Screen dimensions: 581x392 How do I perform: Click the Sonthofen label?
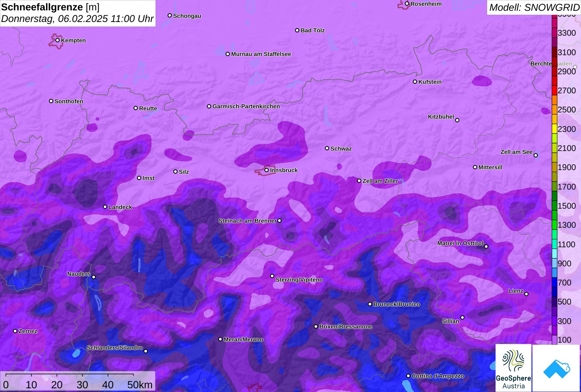click(69, 101)
